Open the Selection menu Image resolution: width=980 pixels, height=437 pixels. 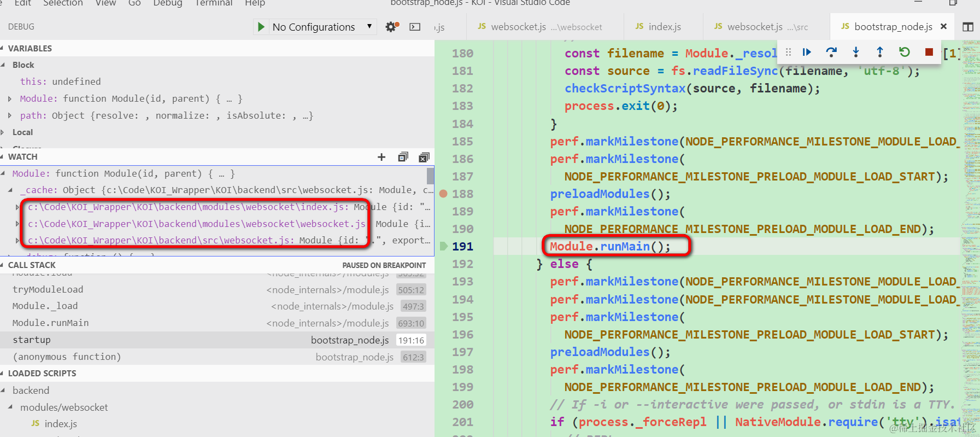tap(63, 3)
